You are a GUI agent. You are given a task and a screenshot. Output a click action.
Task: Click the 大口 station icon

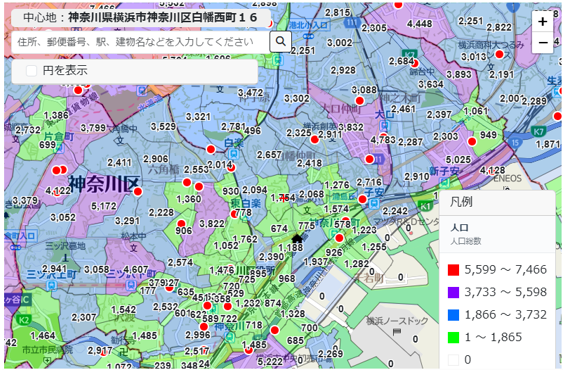click(x=385, y=125)
